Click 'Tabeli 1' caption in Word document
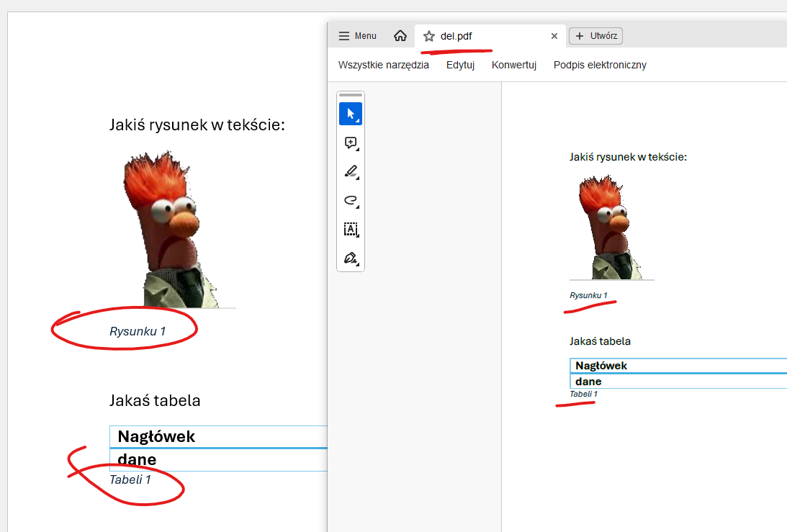This screenshot has width=787, height=532. tap(130, 479)
